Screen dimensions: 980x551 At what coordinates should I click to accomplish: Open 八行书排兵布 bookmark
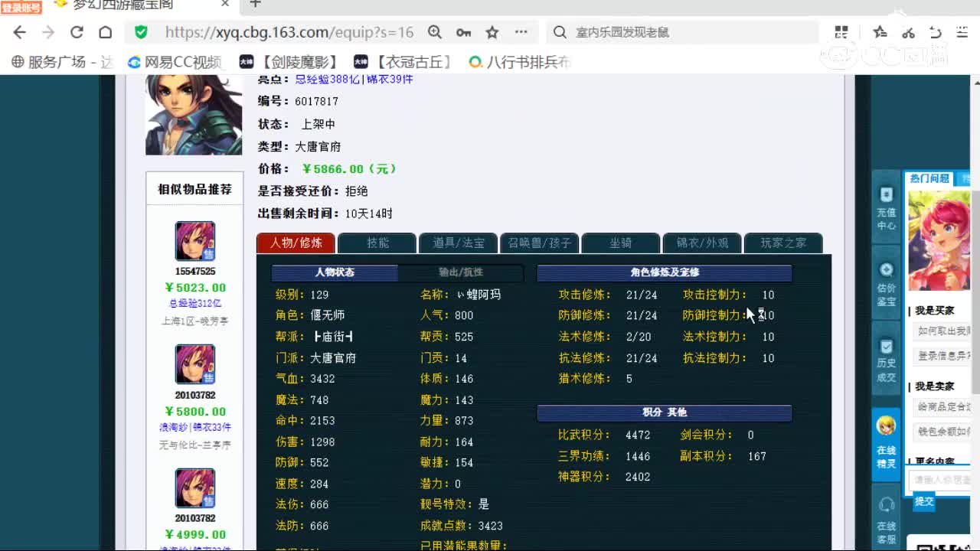pos(520,62)
